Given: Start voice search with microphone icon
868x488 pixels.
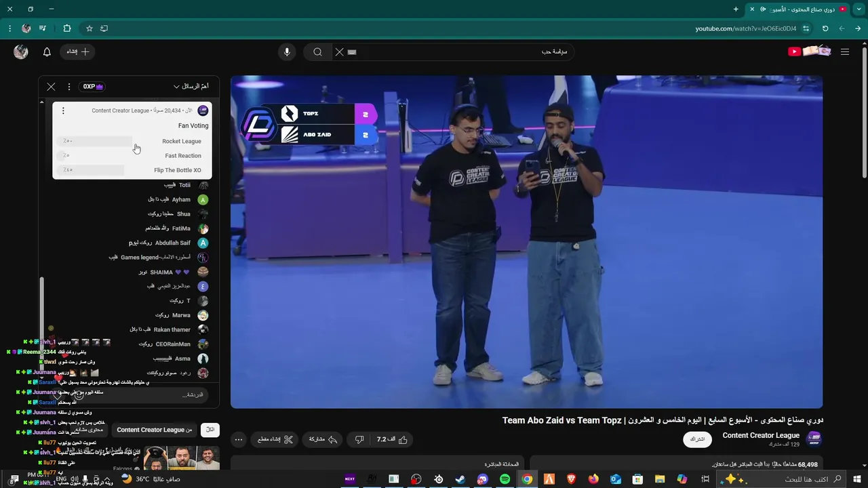Looking at the screenshot, I should point(287,52).
